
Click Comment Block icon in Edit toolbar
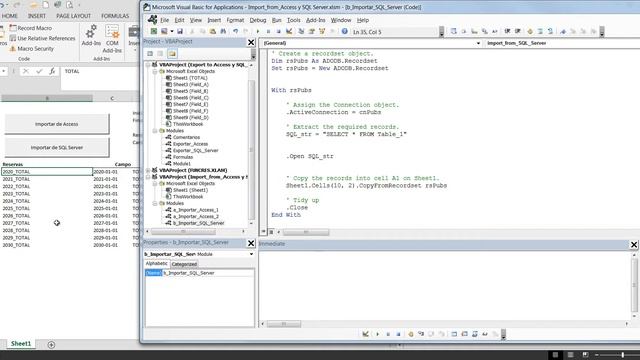tap(540, 31)
